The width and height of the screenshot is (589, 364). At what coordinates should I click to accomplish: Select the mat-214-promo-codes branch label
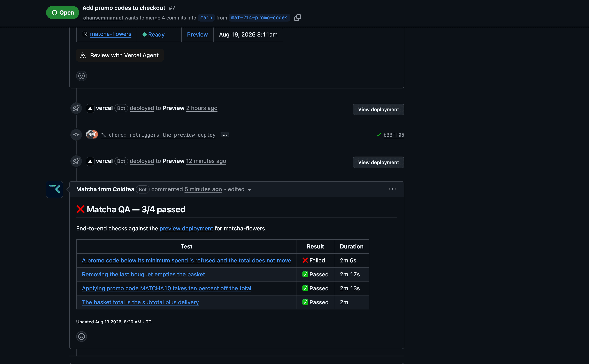coord(259,18)
